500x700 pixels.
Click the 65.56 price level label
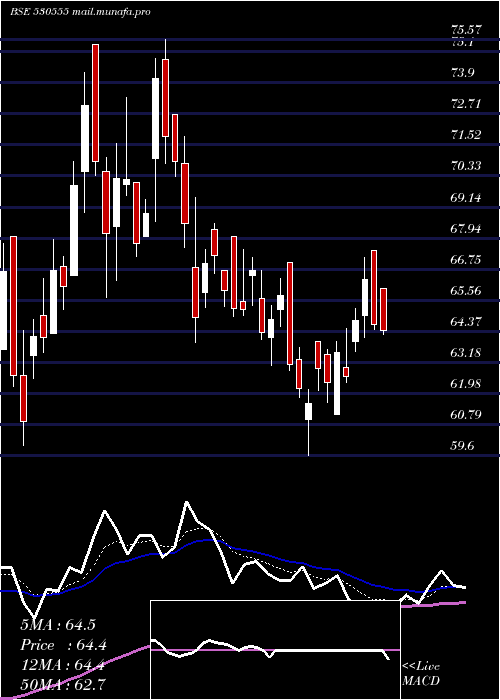pos(466,291)
